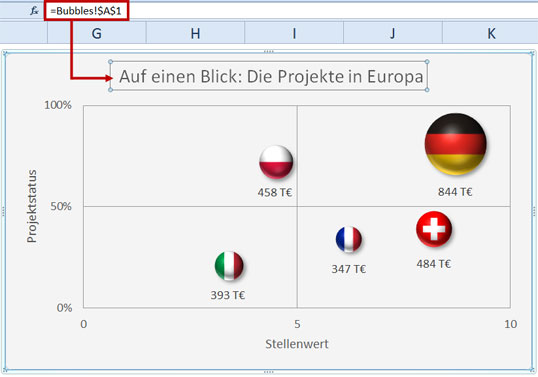Select column I header
The image size is (538, 377).
(294, 33)
